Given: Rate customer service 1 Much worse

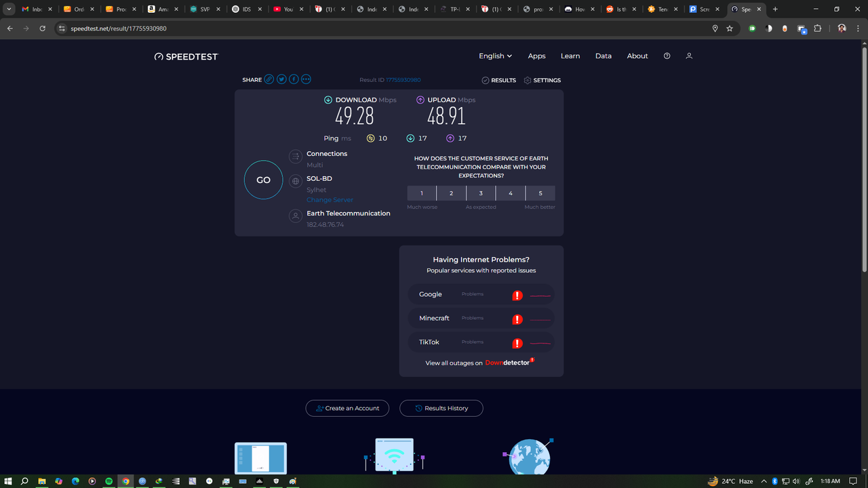Looking at the screenshot, I should [422, 193].
